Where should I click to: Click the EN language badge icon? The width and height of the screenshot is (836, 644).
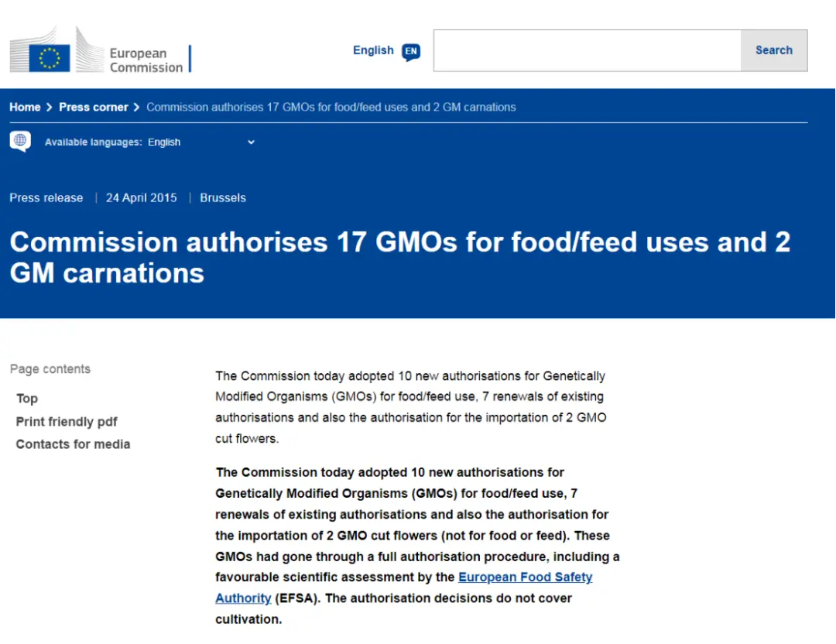coord(411,52)
